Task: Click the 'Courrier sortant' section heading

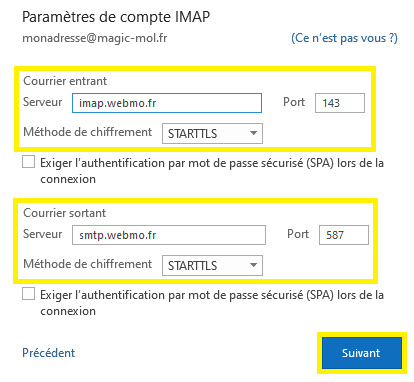Action: [64, 213]
